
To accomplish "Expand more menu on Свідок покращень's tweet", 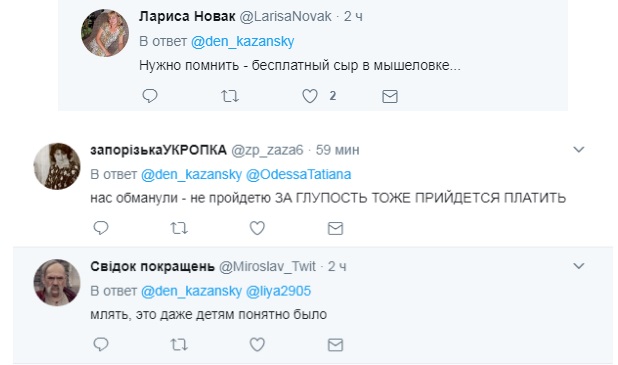I will click(579, 266).
